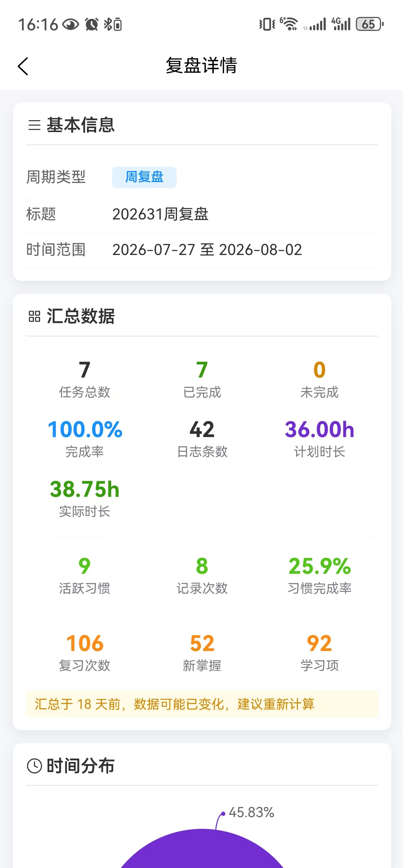The width and height of the screenshot is (403, 868).
Task: Select the 周复盘 period type tag
Action: coord(144,177)
